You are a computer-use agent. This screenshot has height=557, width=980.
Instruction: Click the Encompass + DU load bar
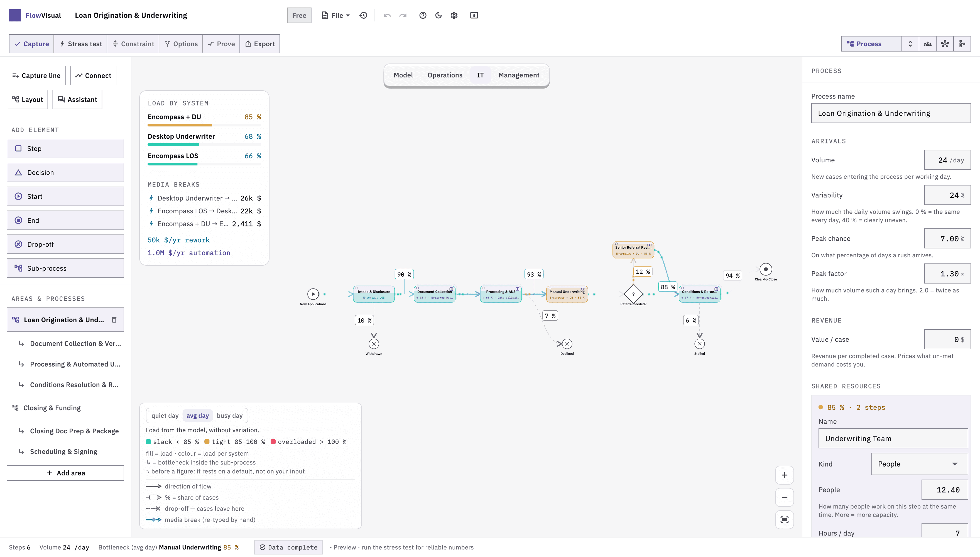click(x=204, y=125)
